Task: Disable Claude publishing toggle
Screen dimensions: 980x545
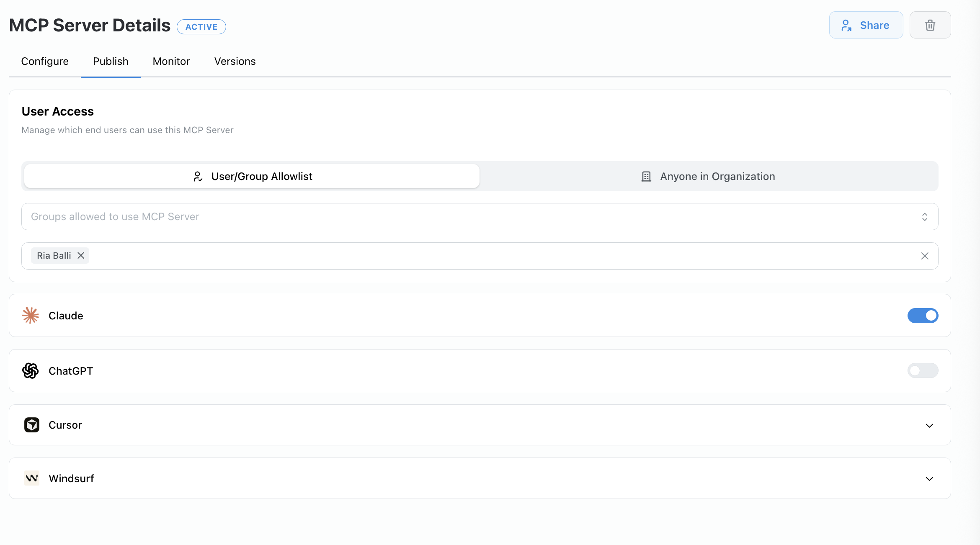Action: (923, 315)
